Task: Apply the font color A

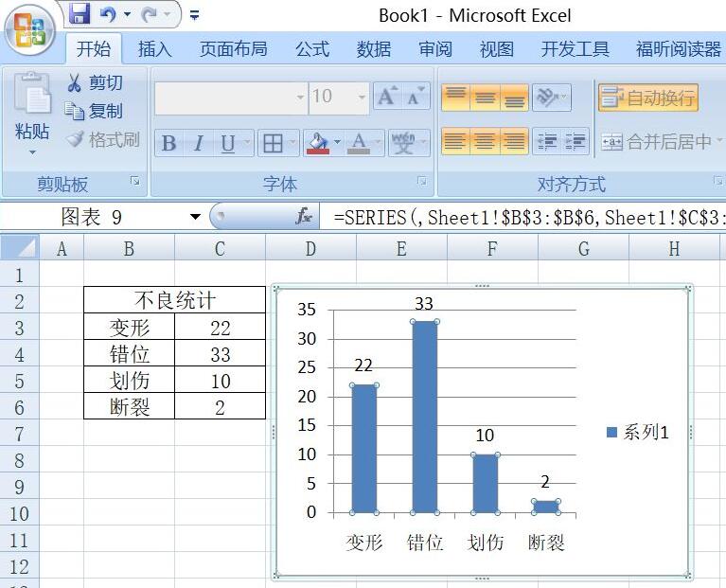Action: click(x=359, y=143)
